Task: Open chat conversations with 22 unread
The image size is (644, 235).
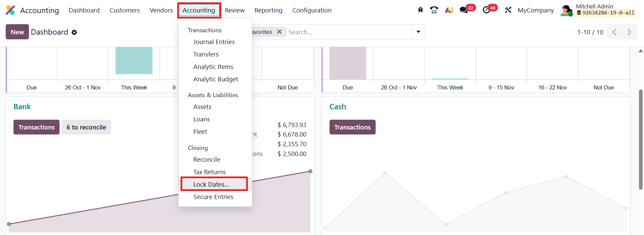Action: [x=464, y=10]
